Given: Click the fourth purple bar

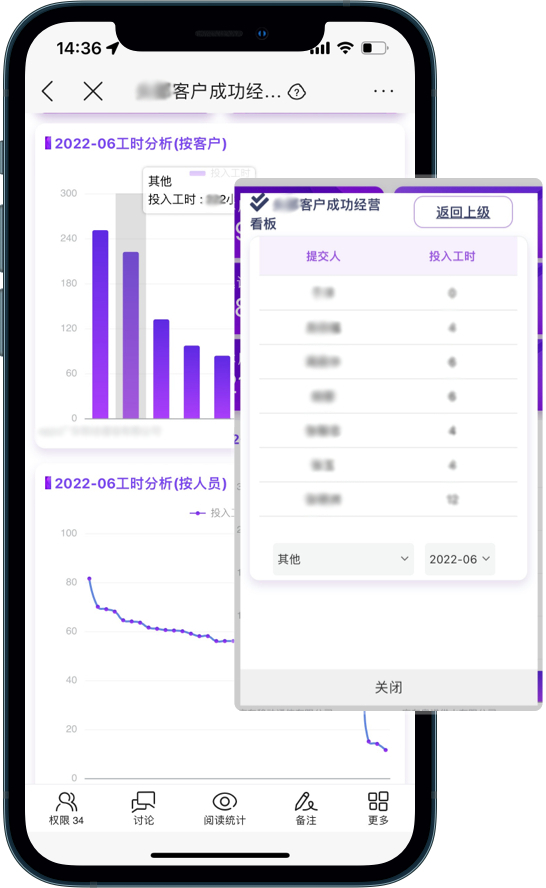Looking at the screenshot, I should 192,382.
